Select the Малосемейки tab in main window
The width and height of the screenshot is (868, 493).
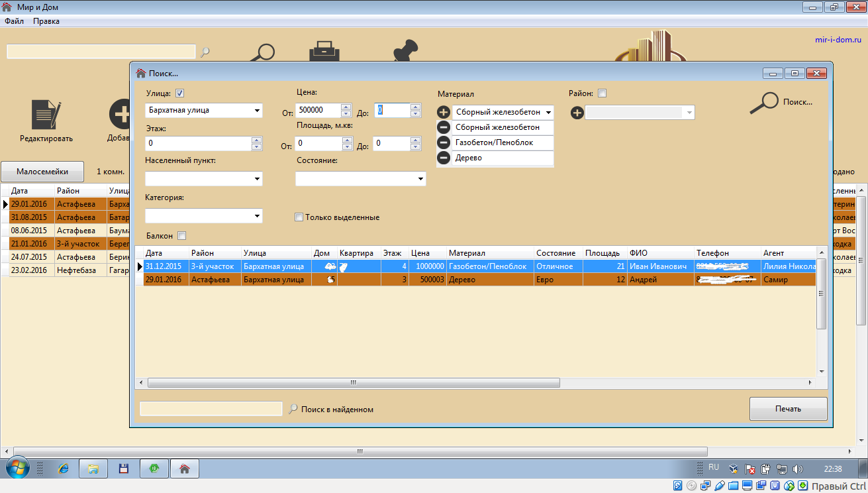(42, 171)
